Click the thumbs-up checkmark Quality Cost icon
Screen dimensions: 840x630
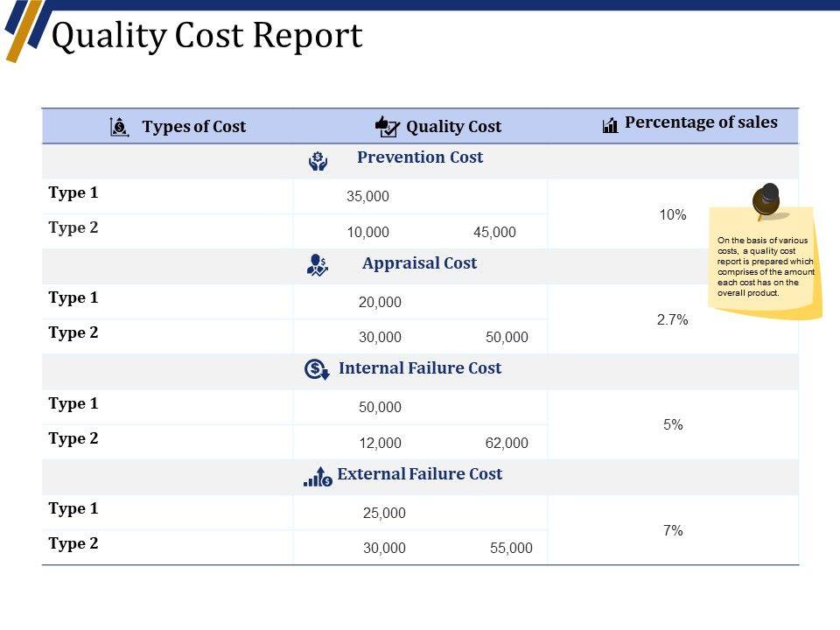[386, 127]
